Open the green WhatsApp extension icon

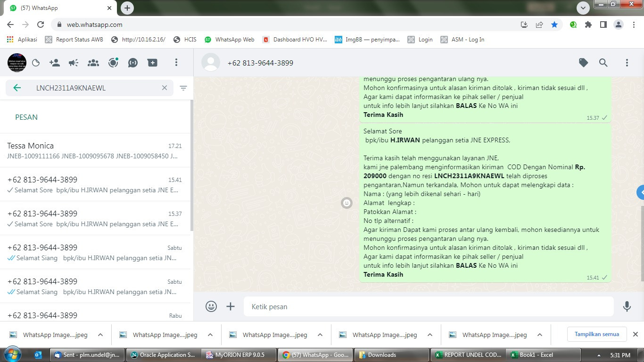click(x=573, y=25)
